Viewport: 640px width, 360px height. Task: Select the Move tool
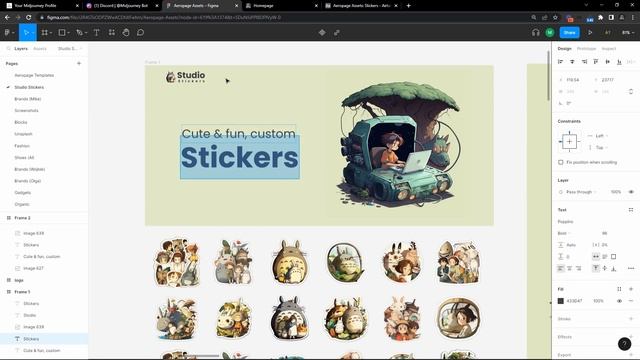point(26,33)
